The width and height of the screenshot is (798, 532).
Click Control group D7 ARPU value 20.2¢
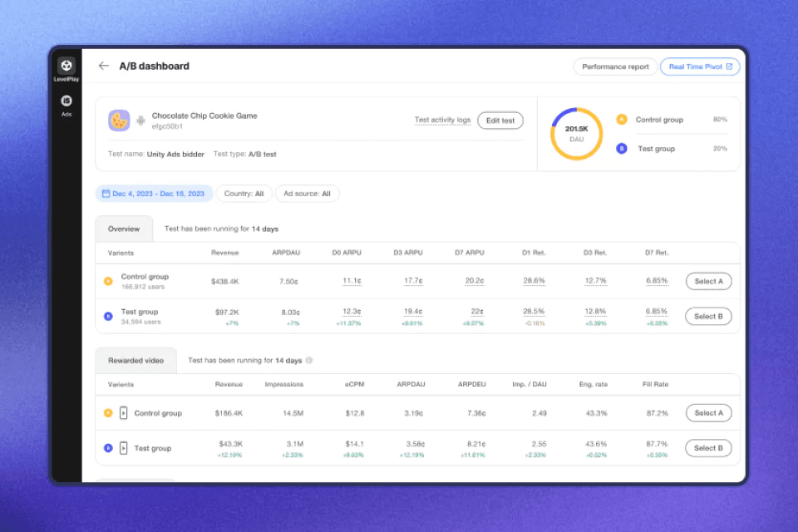click(475, 281)
